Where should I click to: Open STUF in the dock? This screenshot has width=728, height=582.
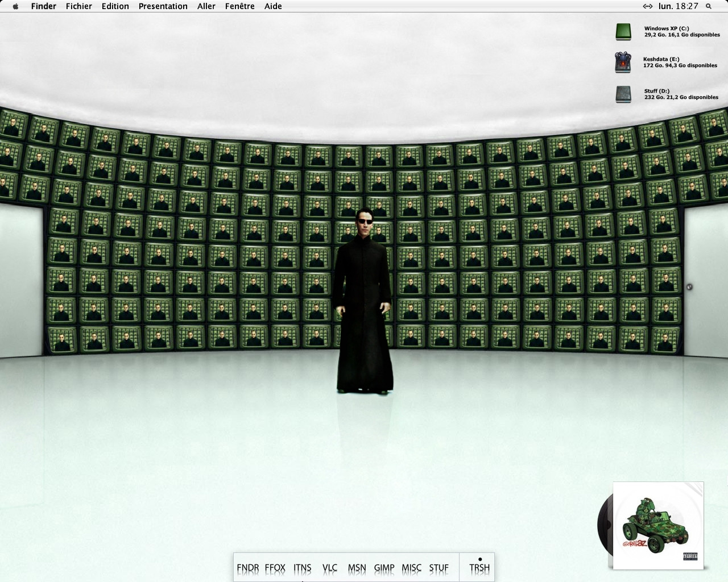[439, 568]
